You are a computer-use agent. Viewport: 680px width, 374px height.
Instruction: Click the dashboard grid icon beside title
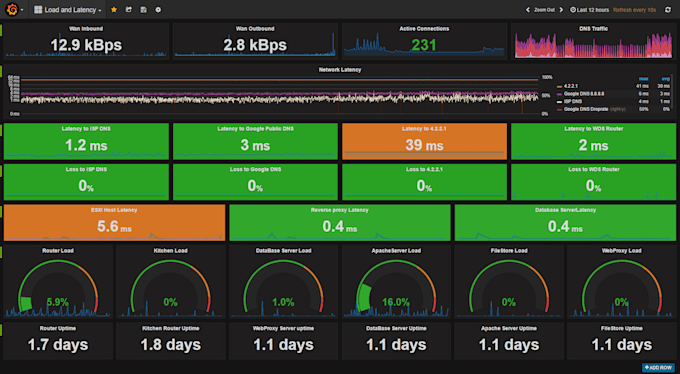(x=38, y=10)
